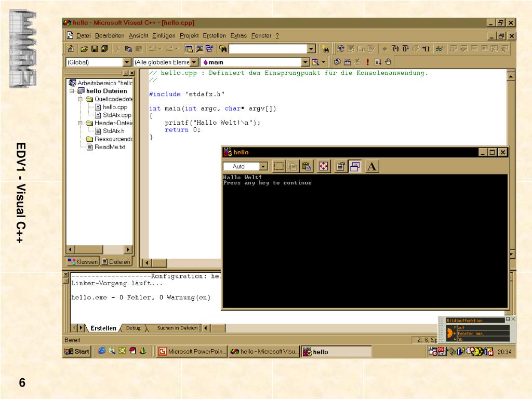The height and width of the screenshot is (399, 532).
Task: Open the (Global) class dropdown
Action: point(127,62)
